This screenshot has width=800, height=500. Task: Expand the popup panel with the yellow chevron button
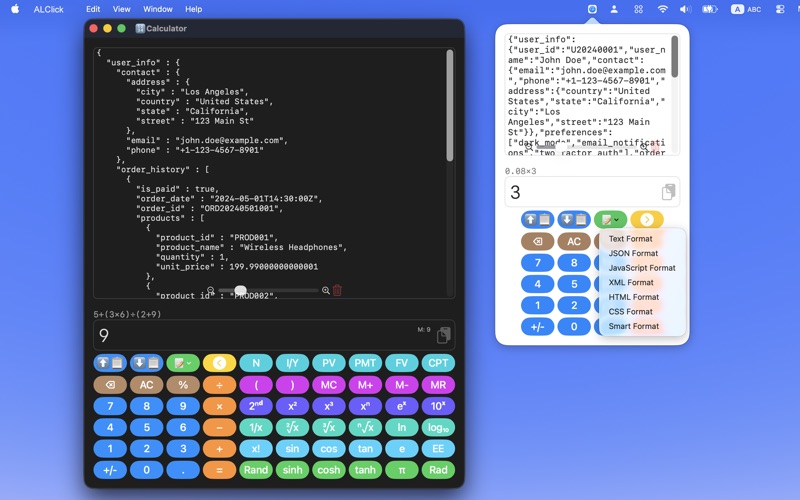click(x=647, y=220)
